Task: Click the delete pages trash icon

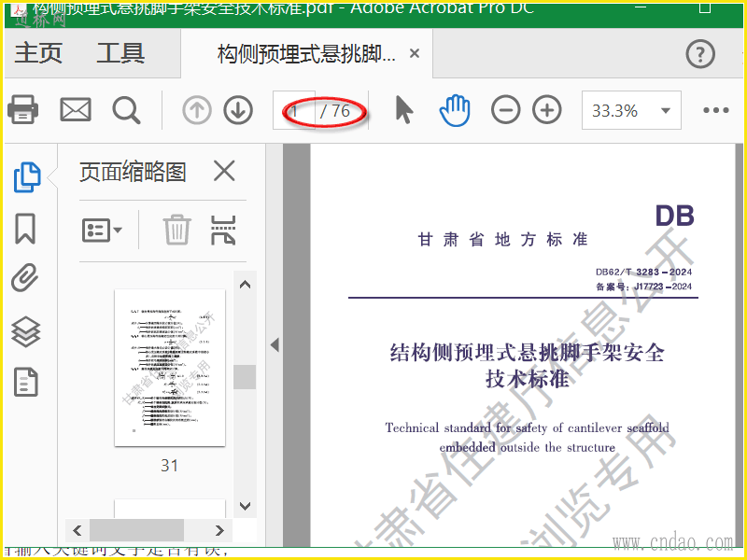Action: pos(177,230)
